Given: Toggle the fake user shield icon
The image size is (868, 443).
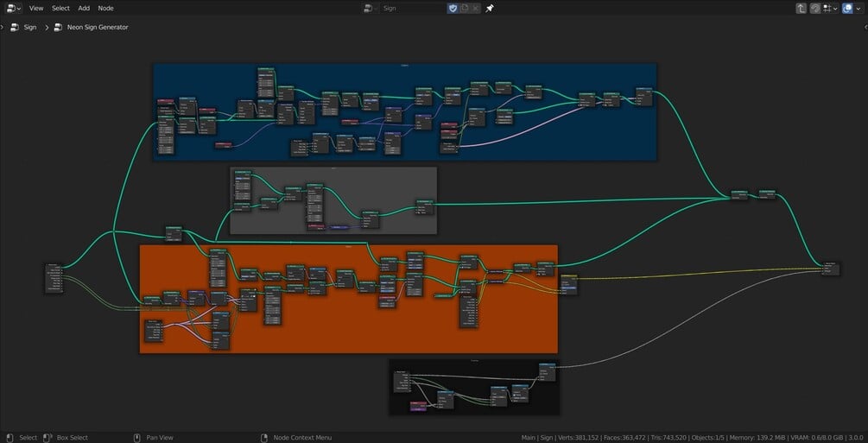Looking at the screenshot, I should coord(453,9).
